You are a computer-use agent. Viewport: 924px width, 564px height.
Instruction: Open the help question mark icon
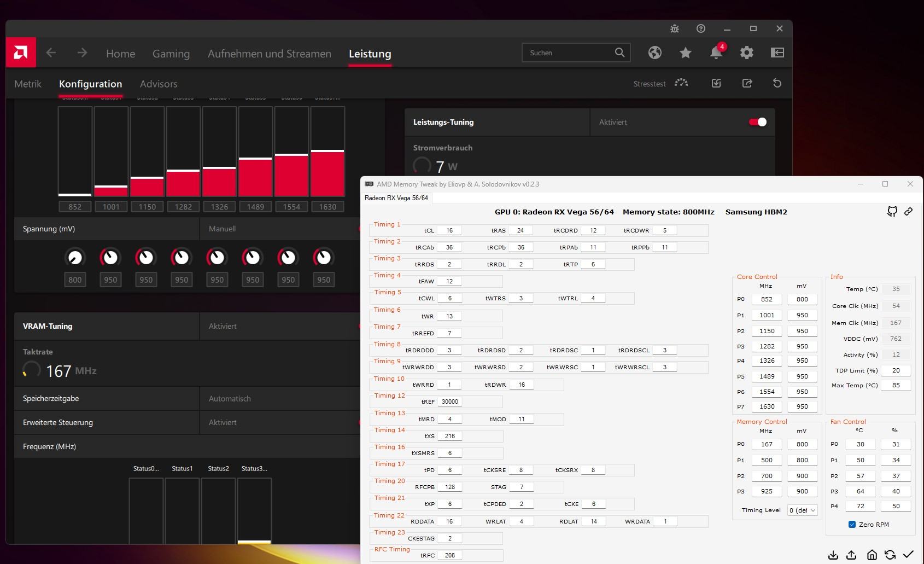point(701,28)
